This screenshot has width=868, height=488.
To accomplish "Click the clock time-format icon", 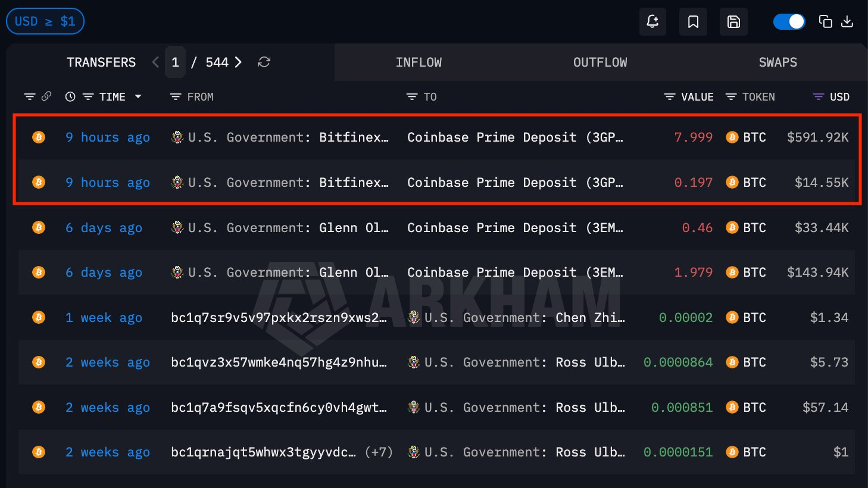I will [x=70, y=96].
